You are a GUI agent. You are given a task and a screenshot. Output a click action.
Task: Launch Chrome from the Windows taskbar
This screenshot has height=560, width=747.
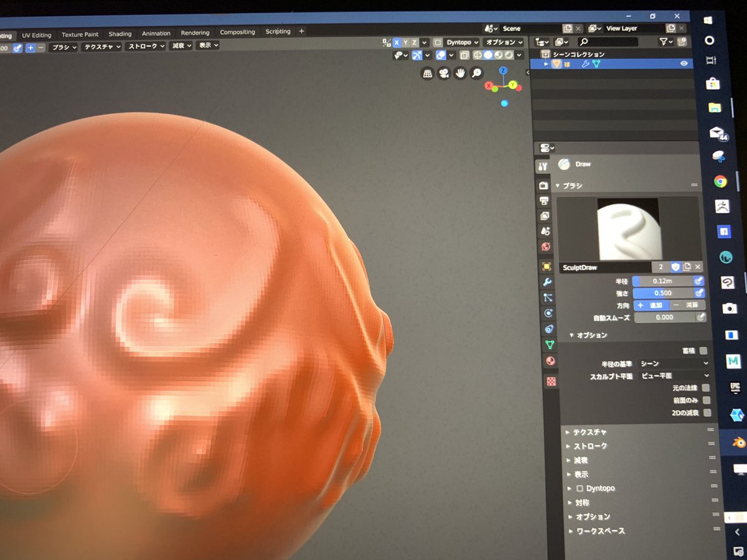pos(720,182)
